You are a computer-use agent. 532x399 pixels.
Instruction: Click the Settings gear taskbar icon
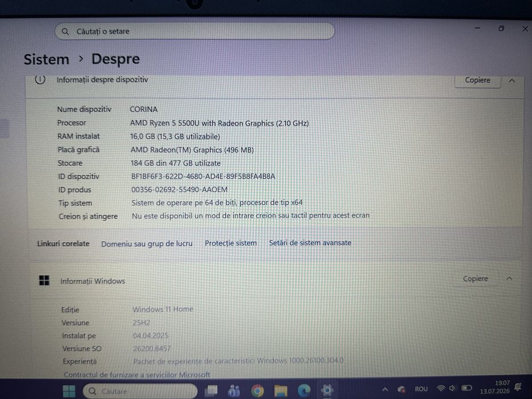coord(327,390)
